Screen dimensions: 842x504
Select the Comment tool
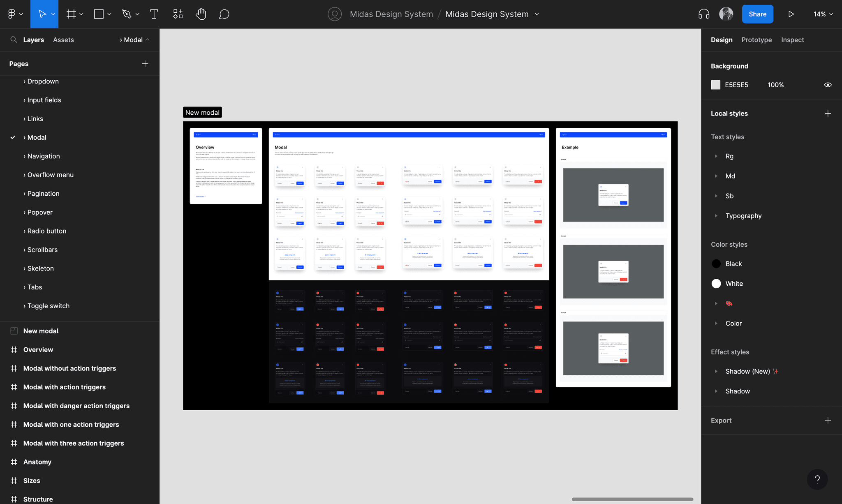point(224,14)
